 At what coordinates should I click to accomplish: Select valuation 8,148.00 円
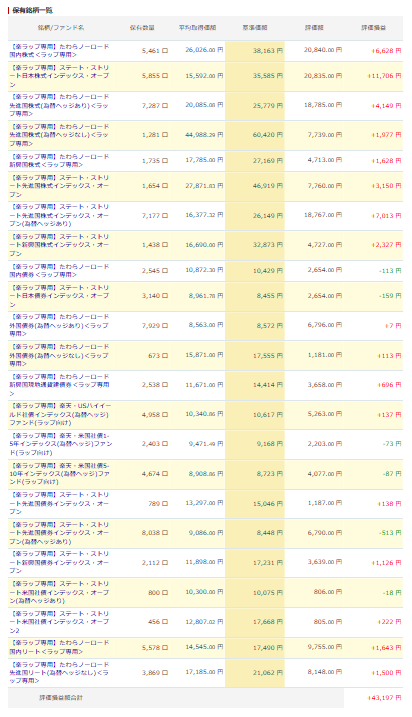(324, 672)
